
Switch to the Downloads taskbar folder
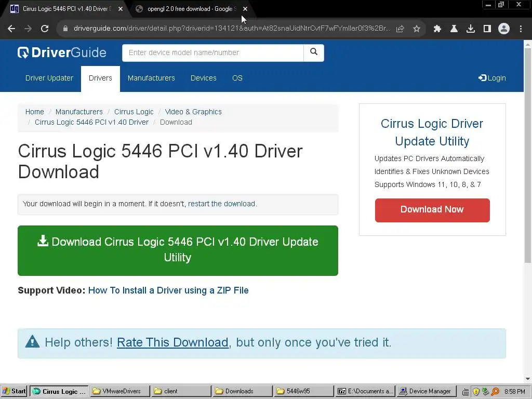tap(243, 391)
